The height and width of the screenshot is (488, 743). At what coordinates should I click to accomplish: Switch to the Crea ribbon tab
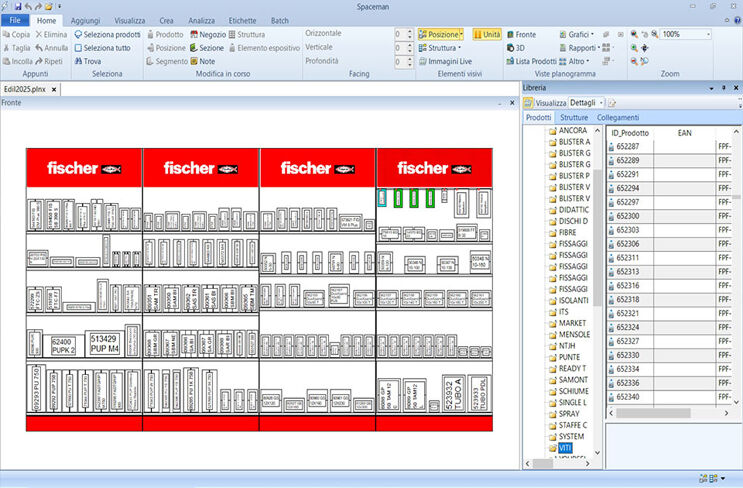(x=166, y=20)
